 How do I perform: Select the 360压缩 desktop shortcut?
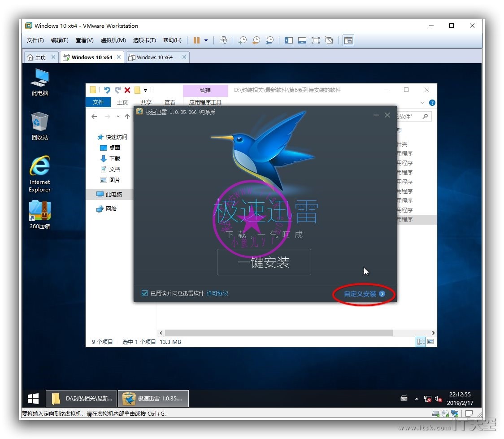40,215
